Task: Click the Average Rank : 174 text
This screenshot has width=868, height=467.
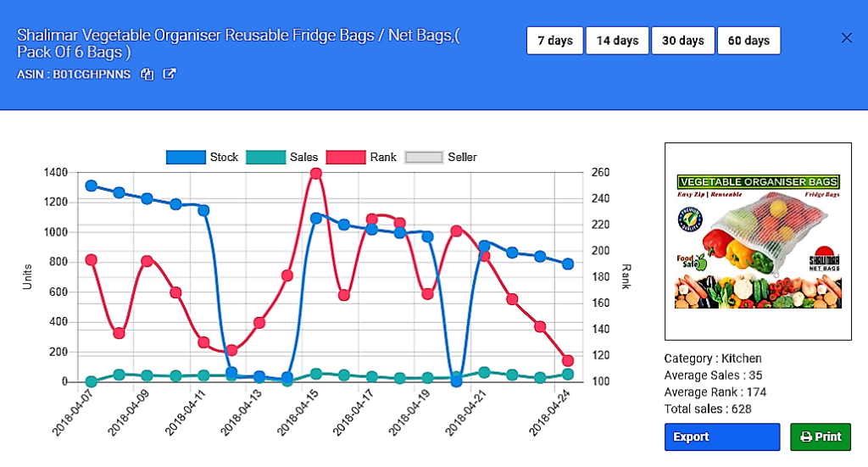Action: (715, 392)
